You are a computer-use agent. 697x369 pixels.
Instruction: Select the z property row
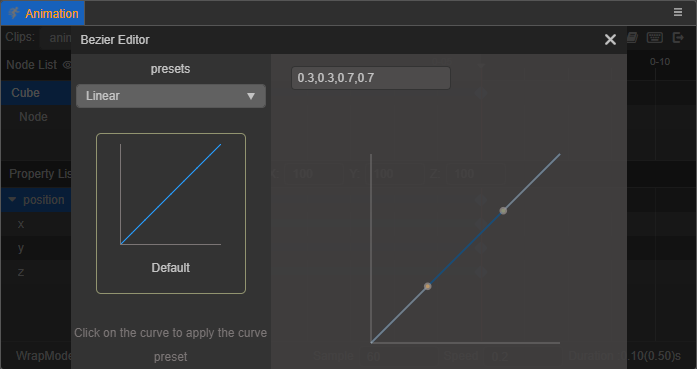[x=36, y=272]
